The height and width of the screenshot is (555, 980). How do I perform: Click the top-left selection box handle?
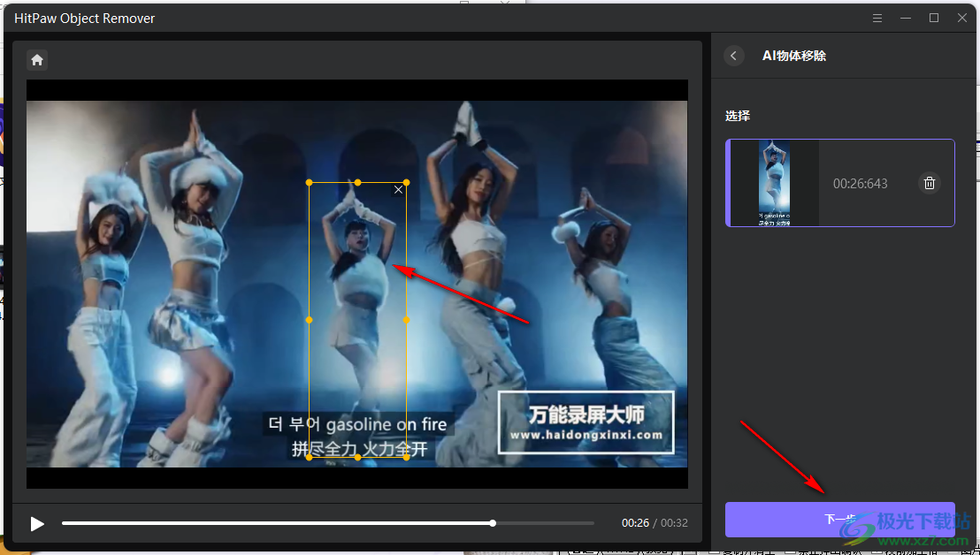pyautogui.click(x=309, y=182)
